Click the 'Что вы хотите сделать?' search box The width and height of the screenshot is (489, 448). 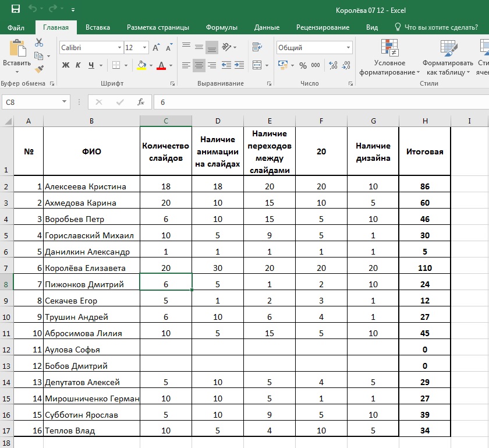pyautogui.click(x=437, y=27)
